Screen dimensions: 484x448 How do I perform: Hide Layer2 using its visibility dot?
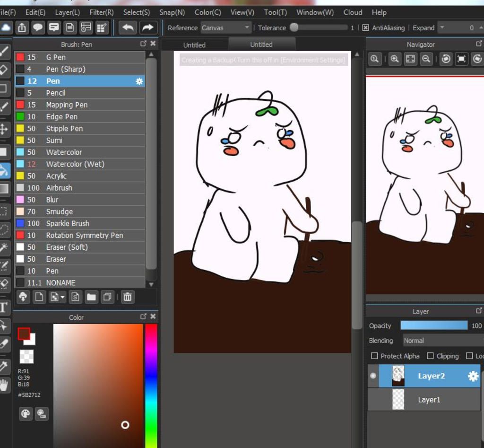click(x=373, y=376)
